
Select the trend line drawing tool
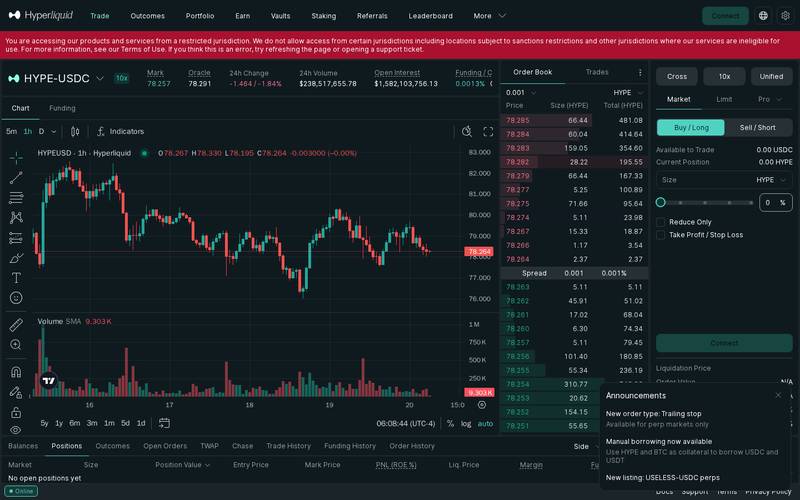tap(16, 178)
